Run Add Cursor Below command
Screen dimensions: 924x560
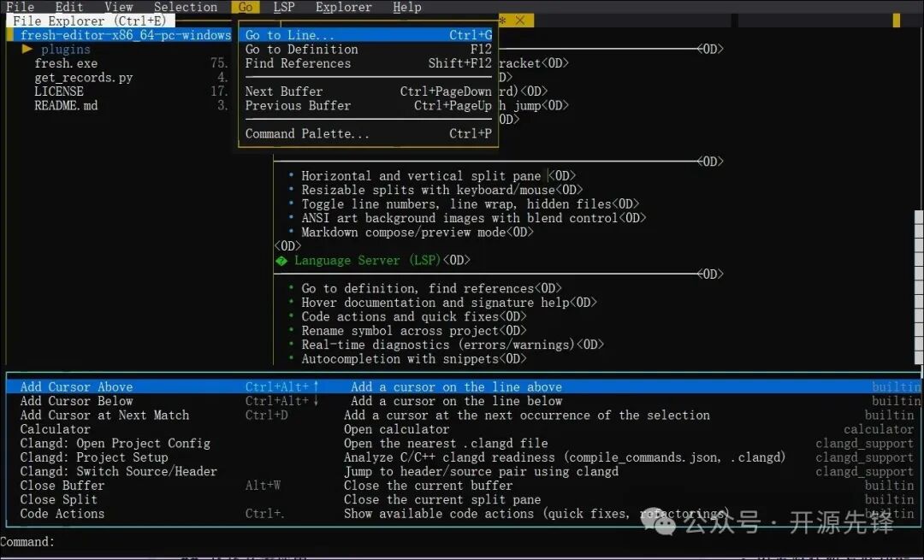(463, 401)
